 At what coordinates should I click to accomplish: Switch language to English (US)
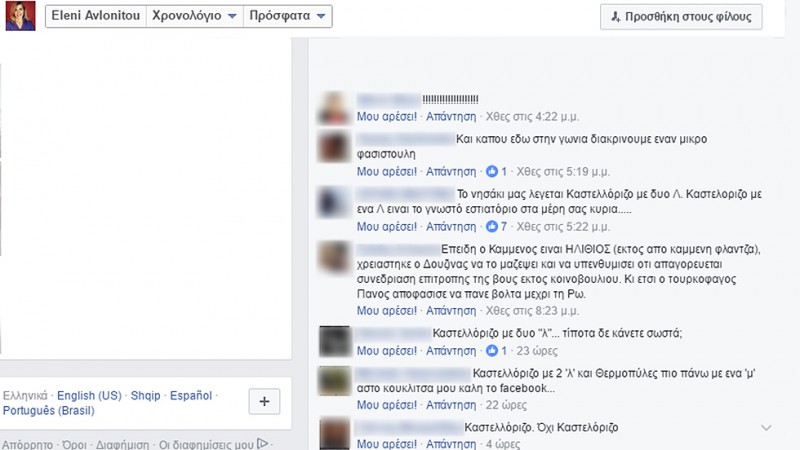89,395
